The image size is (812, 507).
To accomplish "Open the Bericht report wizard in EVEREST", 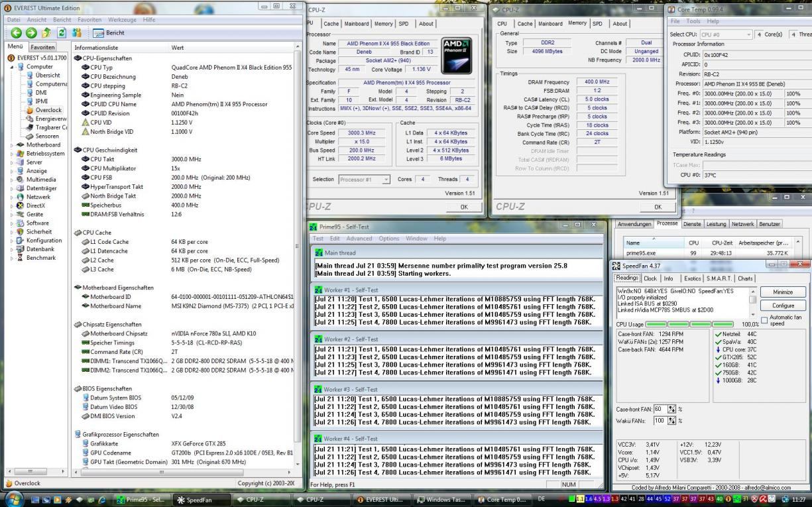I will [x=109, y=32].
